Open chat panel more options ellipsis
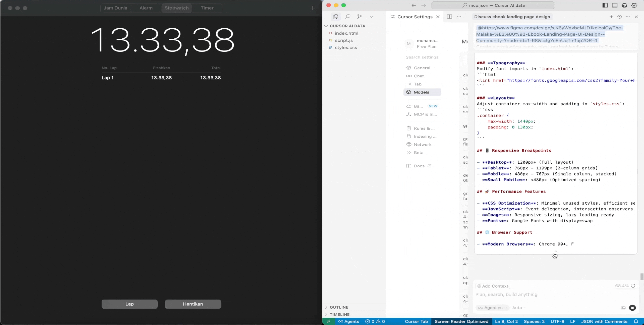 pos(628,17)
